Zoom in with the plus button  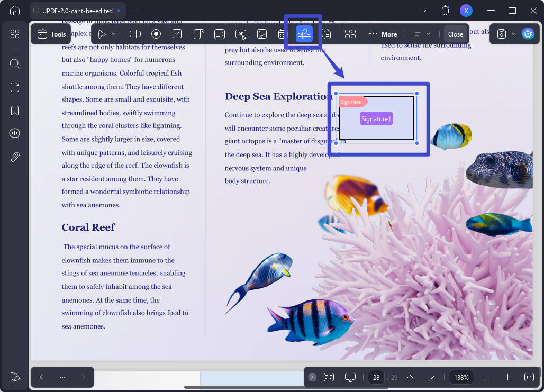coord(507,377)
